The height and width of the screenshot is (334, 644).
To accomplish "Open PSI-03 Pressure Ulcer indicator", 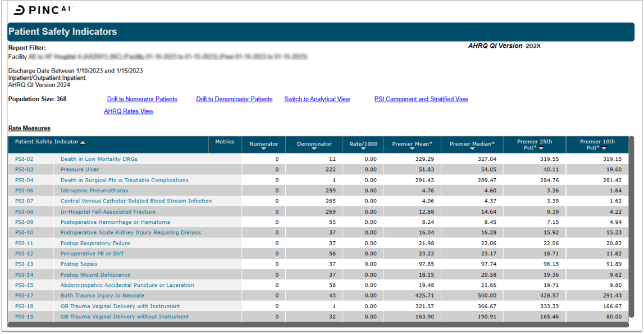I will [80, 169].
